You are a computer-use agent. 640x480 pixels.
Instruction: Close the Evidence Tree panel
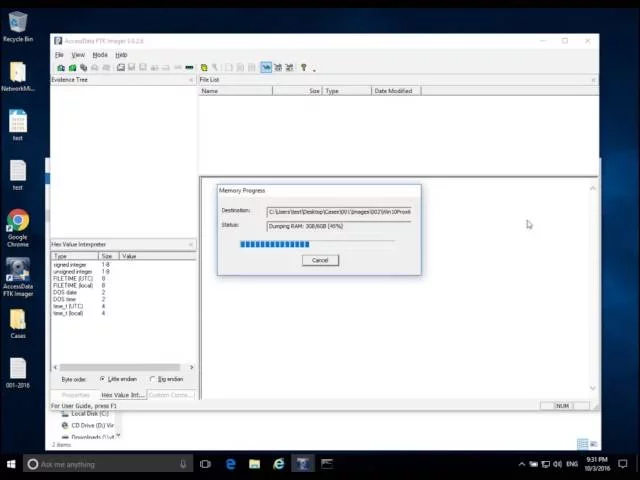191,80
